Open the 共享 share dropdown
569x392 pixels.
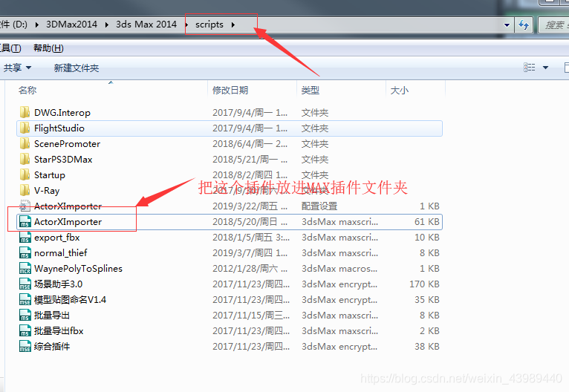click(17, 68)
